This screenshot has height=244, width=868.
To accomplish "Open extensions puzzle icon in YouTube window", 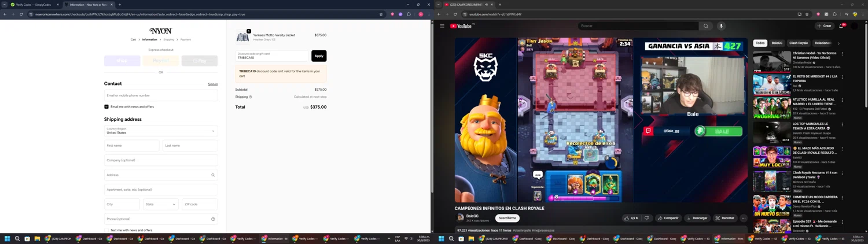I will (x=834, y=14).
